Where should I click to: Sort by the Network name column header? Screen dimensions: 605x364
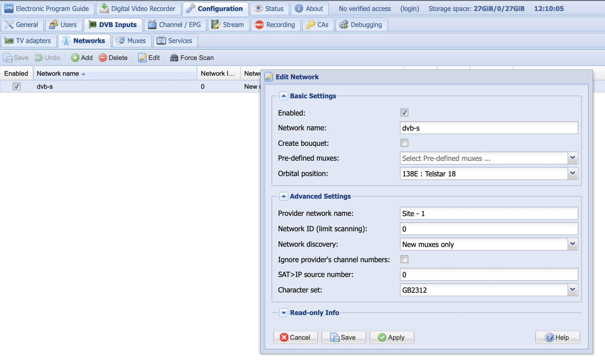(115, 73)
